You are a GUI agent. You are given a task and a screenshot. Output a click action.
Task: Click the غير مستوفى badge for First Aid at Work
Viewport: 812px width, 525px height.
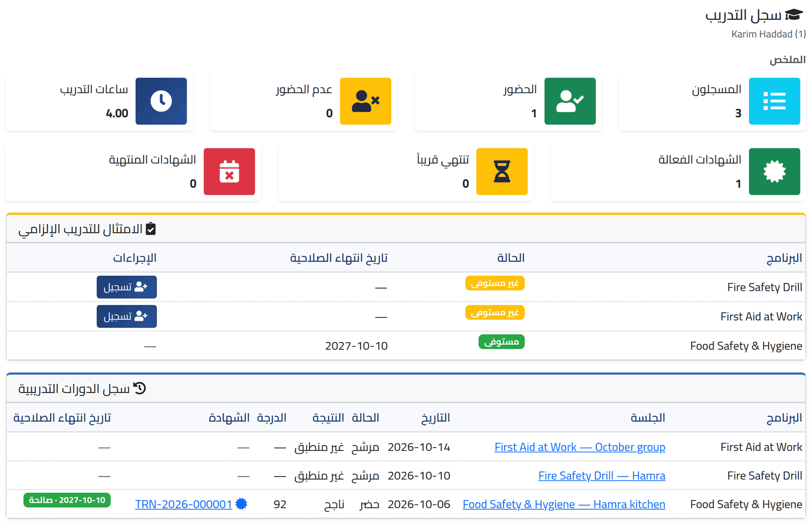[495, 312]
